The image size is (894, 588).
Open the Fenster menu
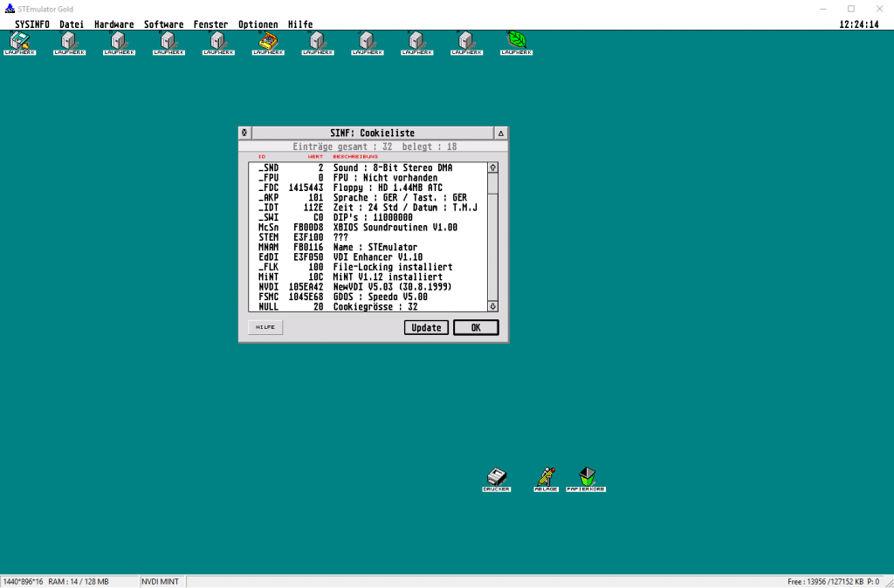tap(210, 24)
